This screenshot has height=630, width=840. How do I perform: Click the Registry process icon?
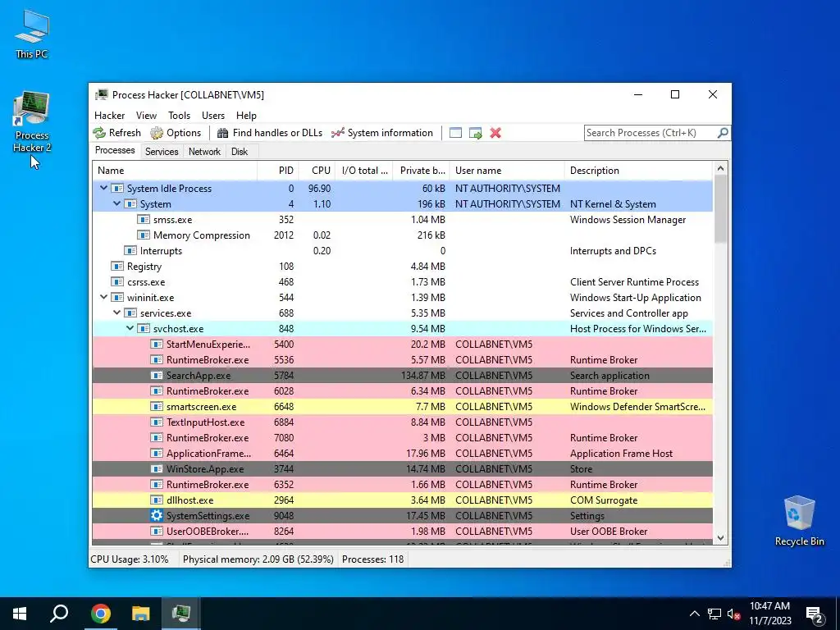pos(117,267)
